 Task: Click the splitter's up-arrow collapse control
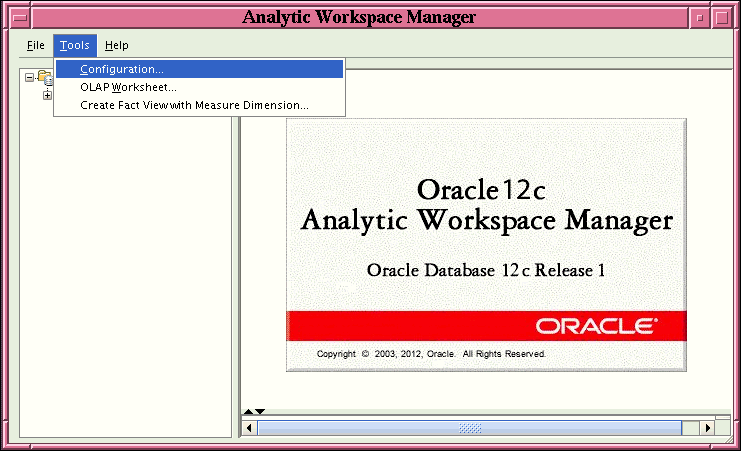tap(248, 412)
